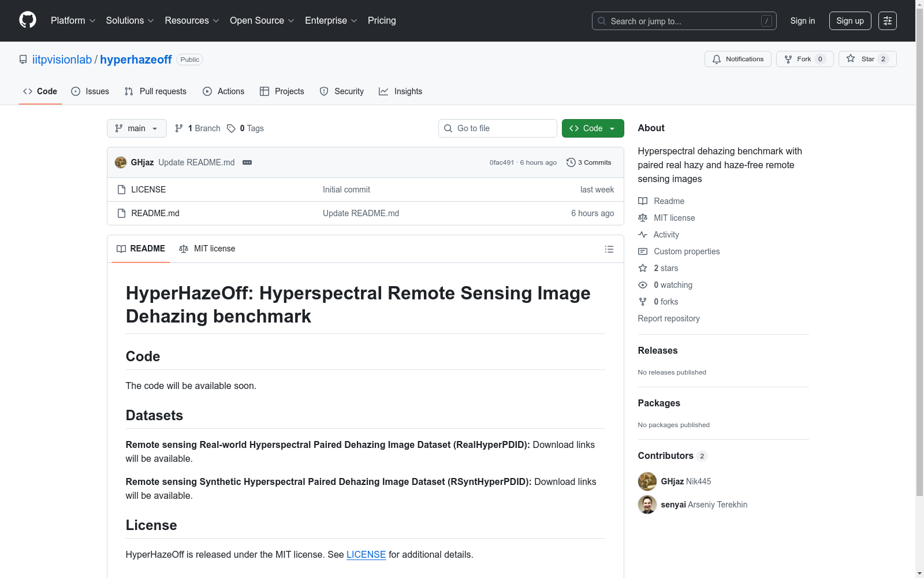This screenshot has height=578, width=924.
Task: Click the Sign up button
Action: 850,21
